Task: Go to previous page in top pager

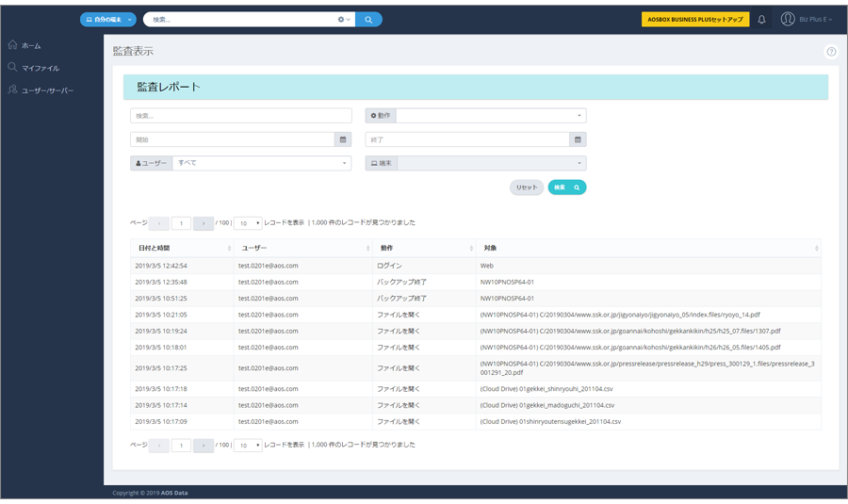Action: pyautogui.click(x=159, y=223)
